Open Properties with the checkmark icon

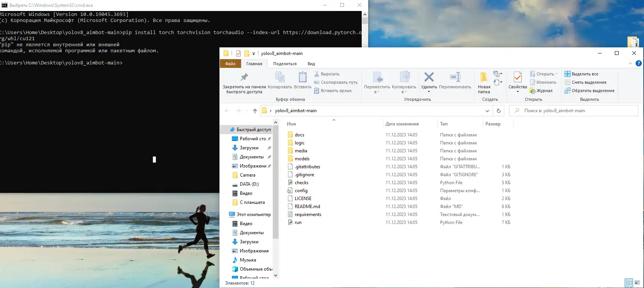tap(517, 77)
